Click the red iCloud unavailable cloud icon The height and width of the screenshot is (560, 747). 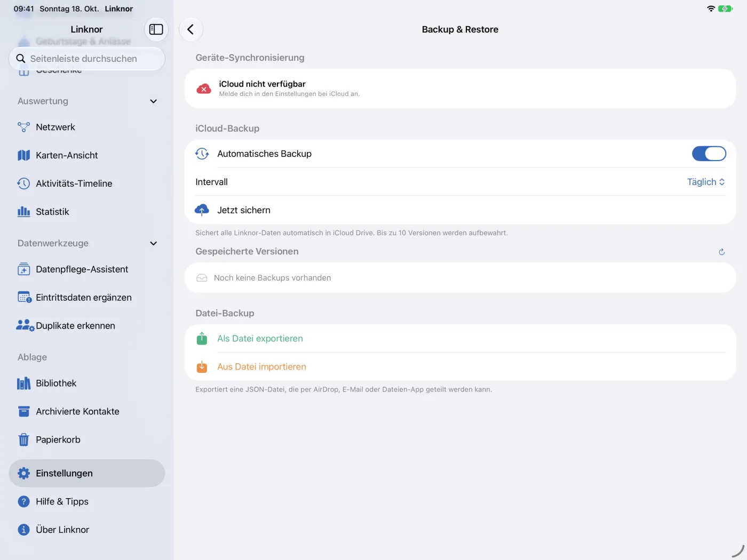click(x=203, y=89)
